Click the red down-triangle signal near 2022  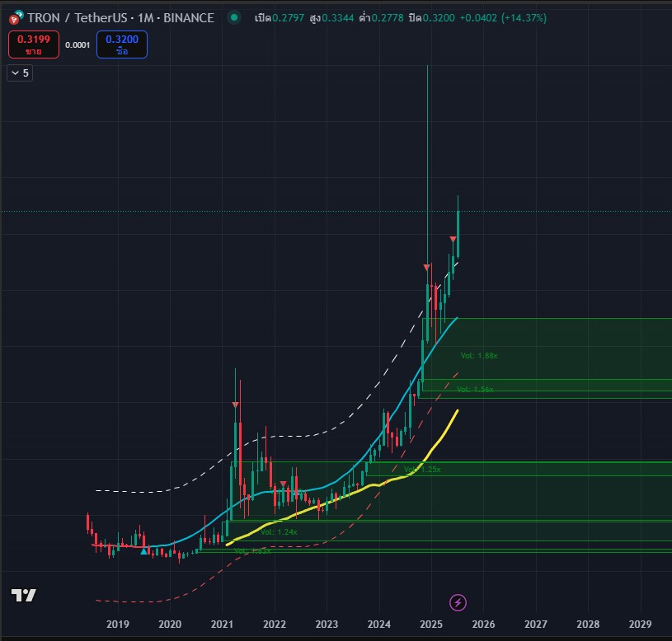tap(284, 484)
